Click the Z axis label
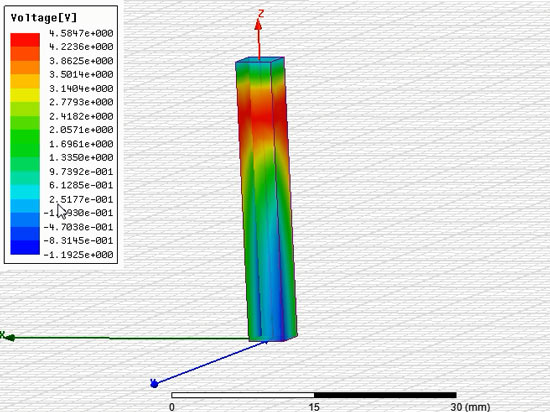550x412 pixels. [261, 14]
